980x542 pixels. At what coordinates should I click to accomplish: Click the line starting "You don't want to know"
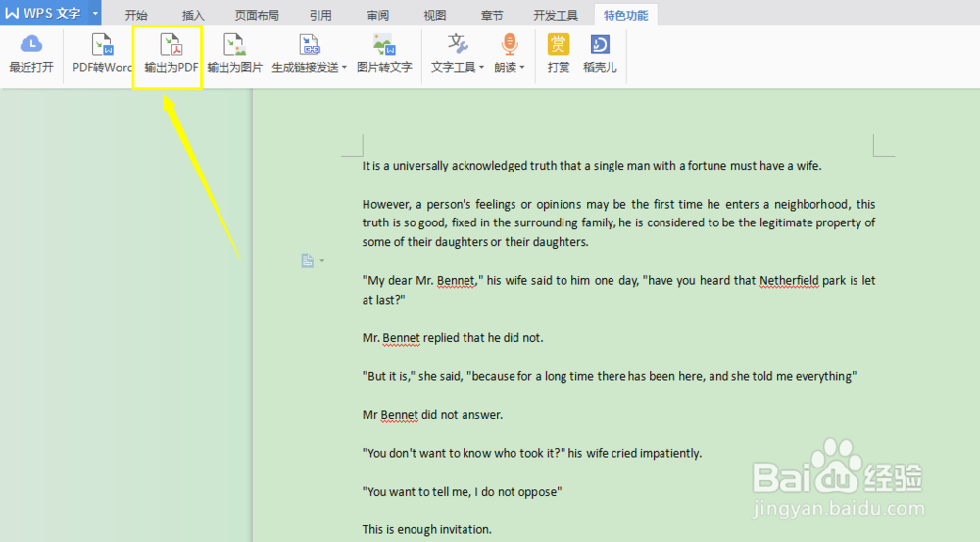click(x=532, y=453)
